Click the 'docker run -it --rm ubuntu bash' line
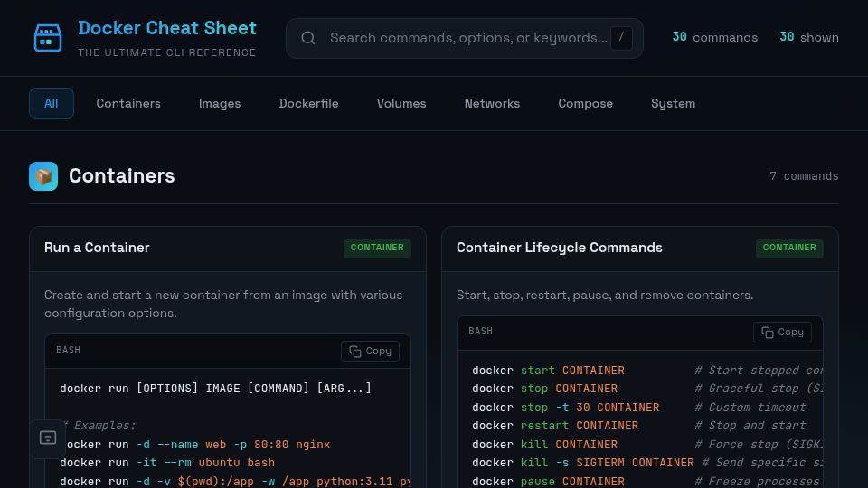The image size is (868, 488). 167,463
